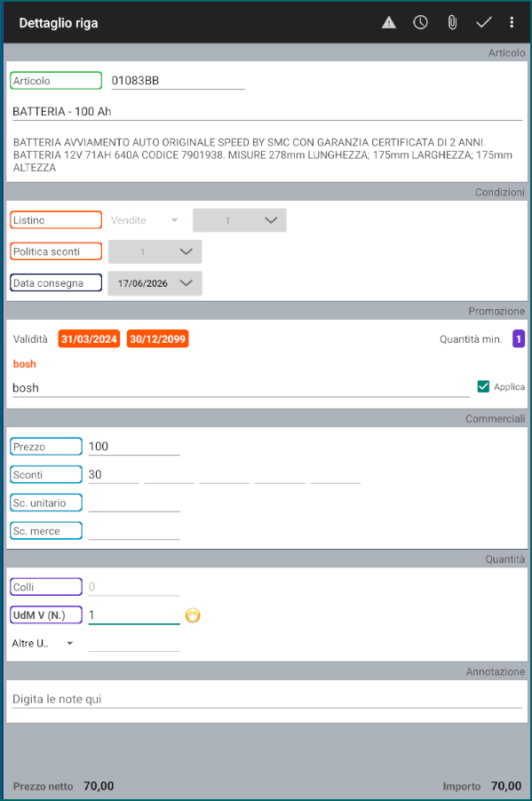Click the purple Quantità min. badge
Image resolution: width=532 pixels, height=801 pixels.
(x=519, y=339)
